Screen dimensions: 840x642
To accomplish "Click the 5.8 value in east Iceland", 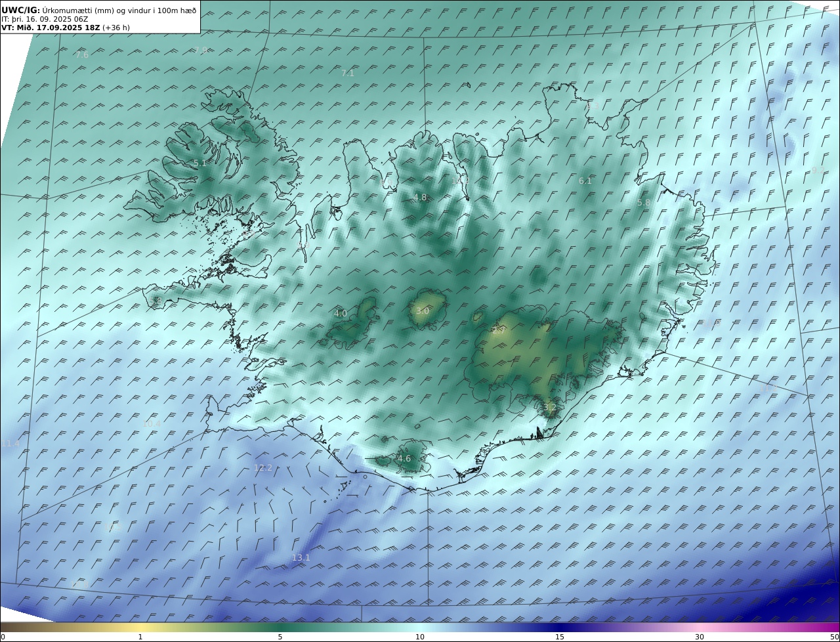I will 644,203.
